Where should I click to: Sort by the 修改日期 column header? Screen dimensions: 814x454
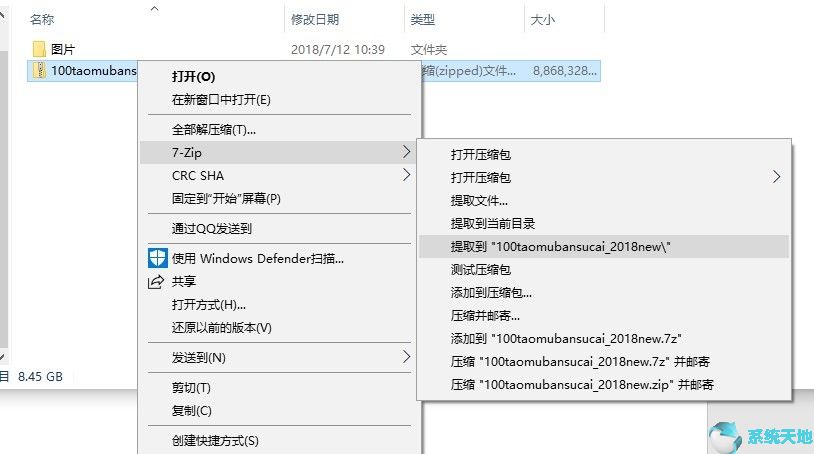[x=315, y=20]
